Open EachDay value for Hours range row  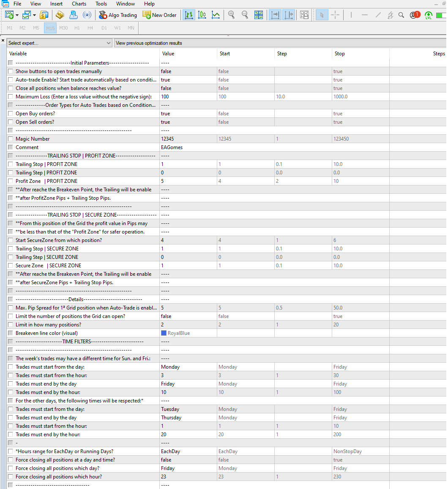coord(188,451)
